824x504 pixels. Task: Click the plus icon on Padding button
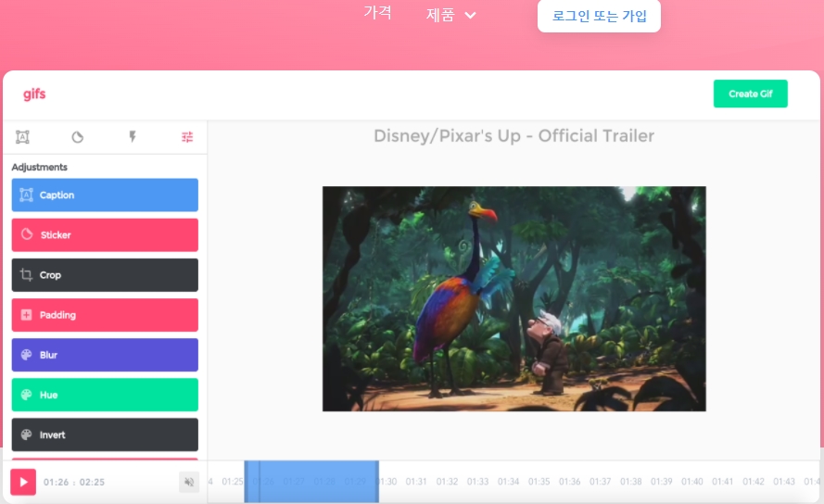click(x=26, y=315)
